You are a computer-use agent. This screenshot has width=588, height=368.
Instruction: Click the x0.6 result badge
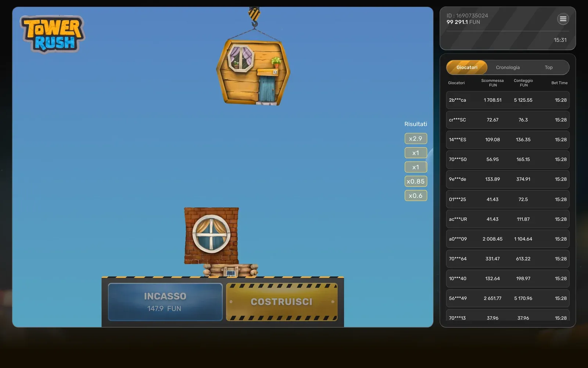point(416,195)
